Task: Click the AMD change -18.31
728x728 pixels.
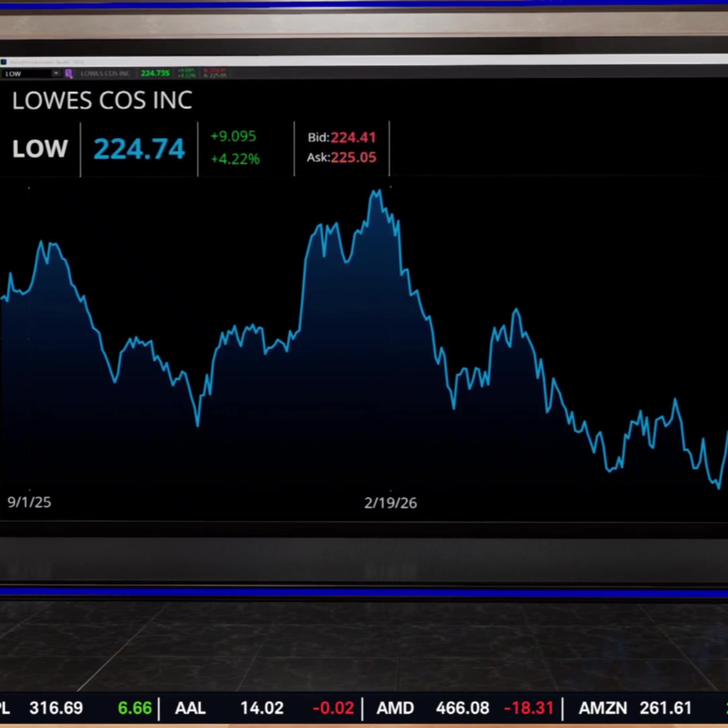Action: 529,708
